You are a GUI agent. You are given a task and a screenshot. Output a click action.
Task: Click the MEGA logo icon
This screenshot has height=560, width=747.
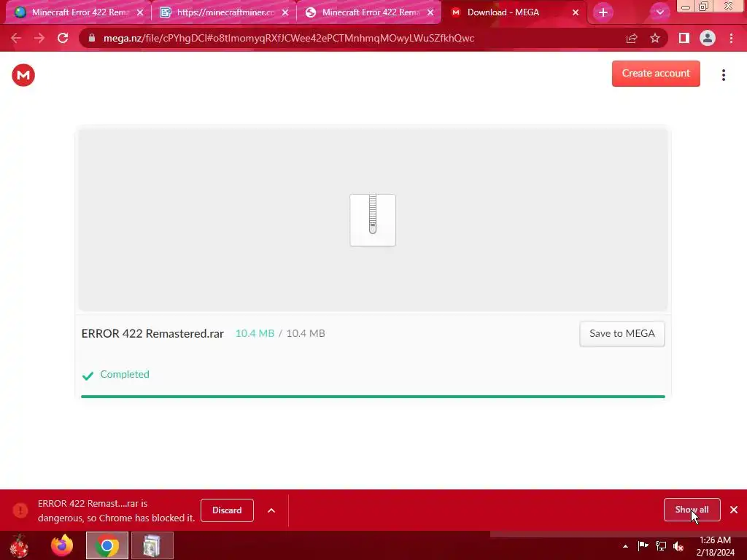point(23,75)
